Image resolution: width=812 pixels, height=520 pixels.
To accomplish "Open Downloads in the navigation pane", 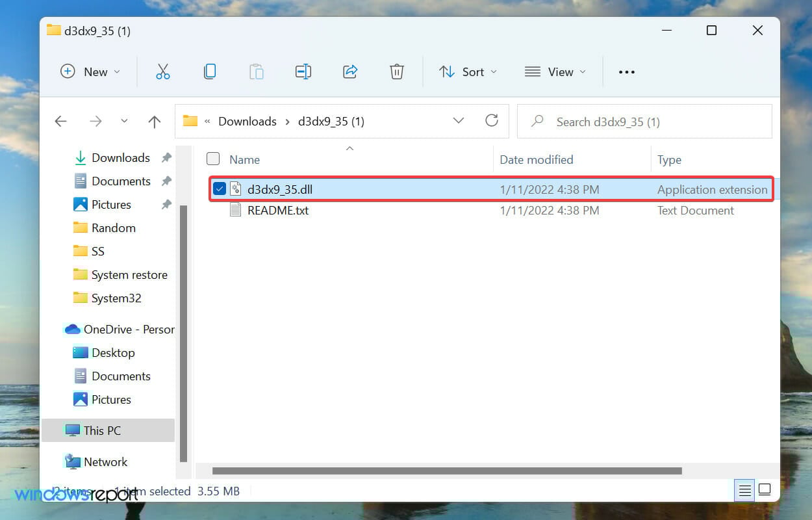I will (121, 158).
